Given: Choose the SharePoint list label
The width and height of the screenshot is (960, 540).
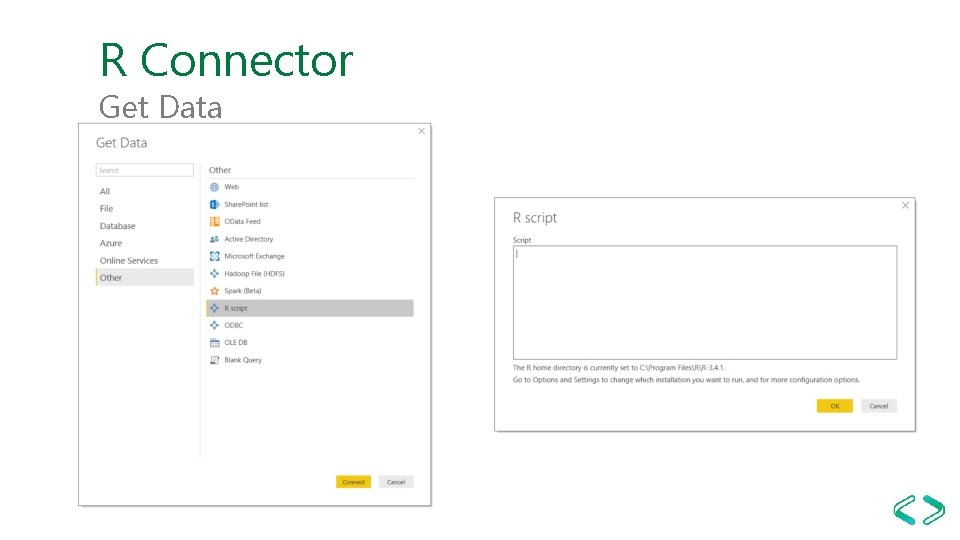Looking at the screenshot, I should point(246,204).
